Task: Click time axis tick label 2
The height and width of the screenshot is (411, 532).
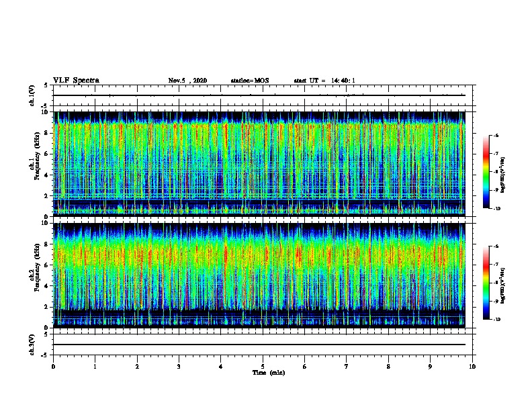Action: 137,367
